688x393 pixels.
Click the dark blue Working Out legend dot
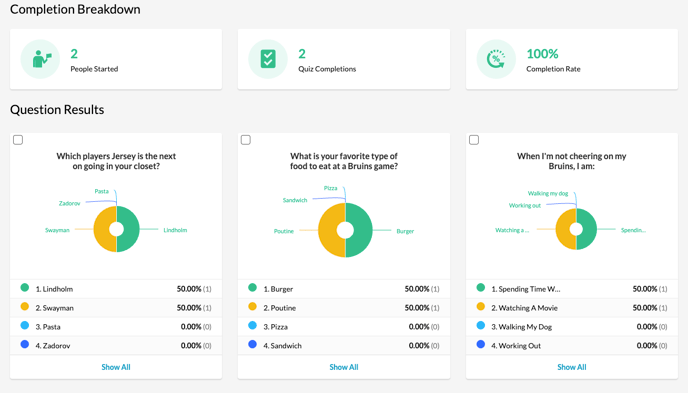tap(480, 344)
